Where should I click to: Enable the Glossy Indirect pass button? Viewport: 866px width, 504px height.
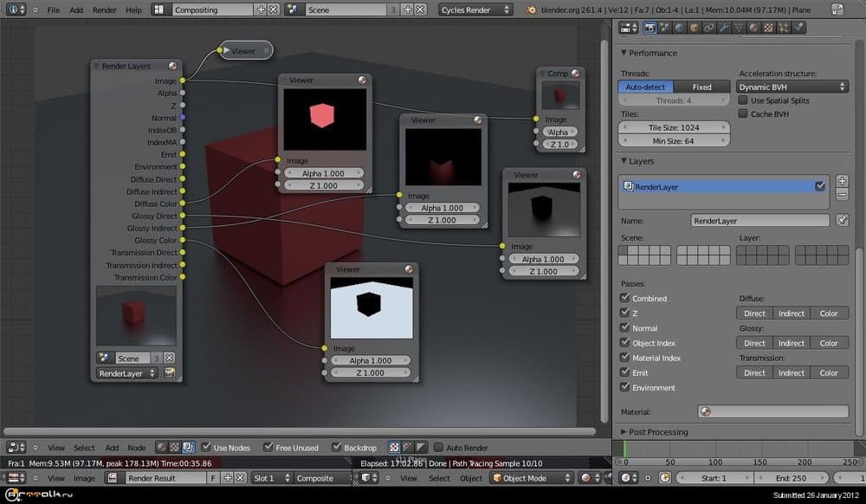(x=791, y=343)
